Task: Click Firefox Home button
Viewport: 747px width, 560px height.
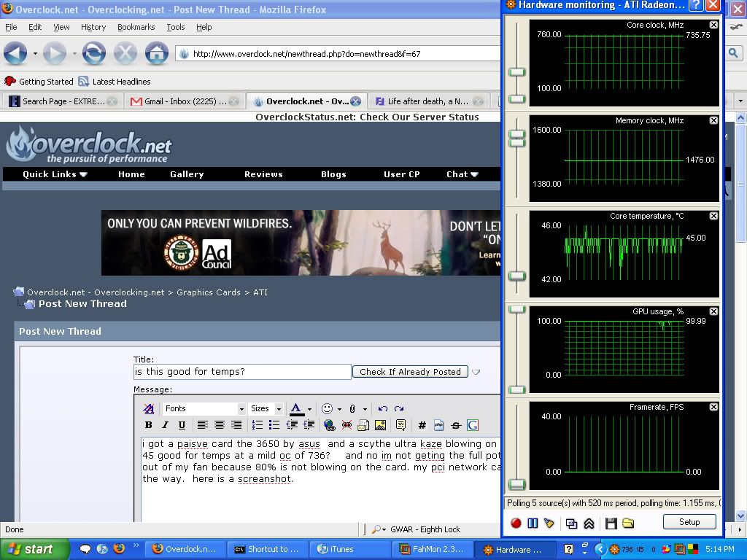Action: tap(156, 53)
